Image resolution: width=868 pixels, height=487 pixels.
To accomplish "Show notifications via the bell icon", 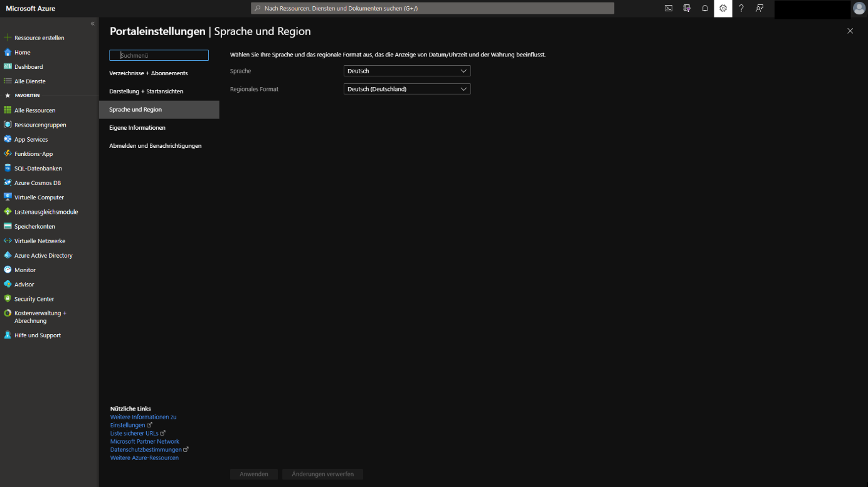I will click(x=705, y=8).
